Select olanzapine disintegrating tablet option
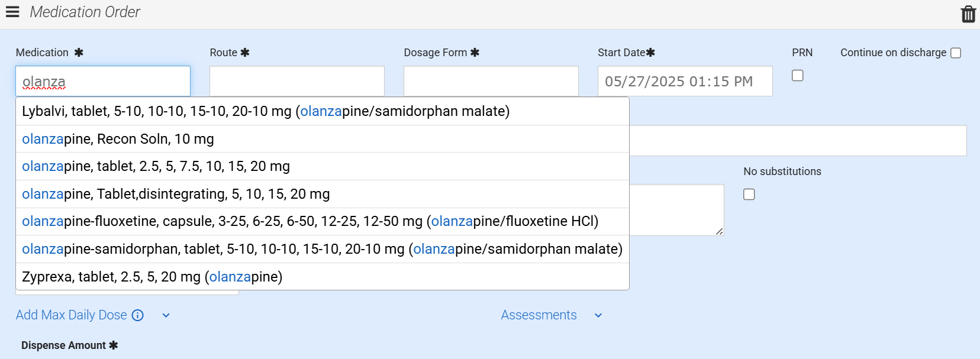The width and height of the screenshot is (980, 359). pyautogui.click(x=176, y=194)
